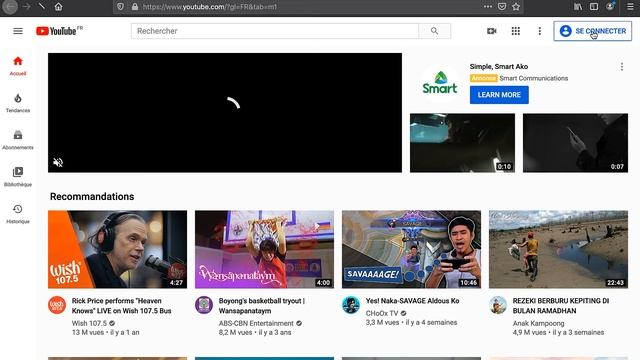Open Abonnements in the sidebar
This screenshot has width=640, height=360.
(x=18, y=140)
